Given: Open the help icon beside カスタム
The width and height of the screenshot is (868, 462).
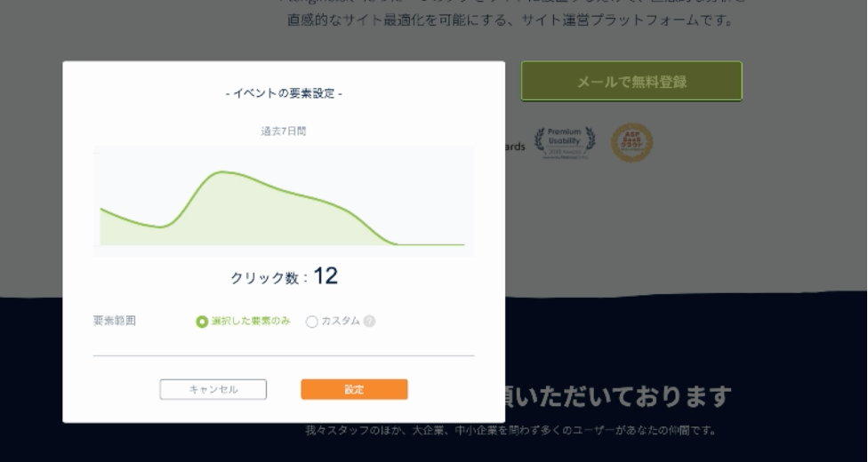Looking at the screenshot, I should coord(369,321).
